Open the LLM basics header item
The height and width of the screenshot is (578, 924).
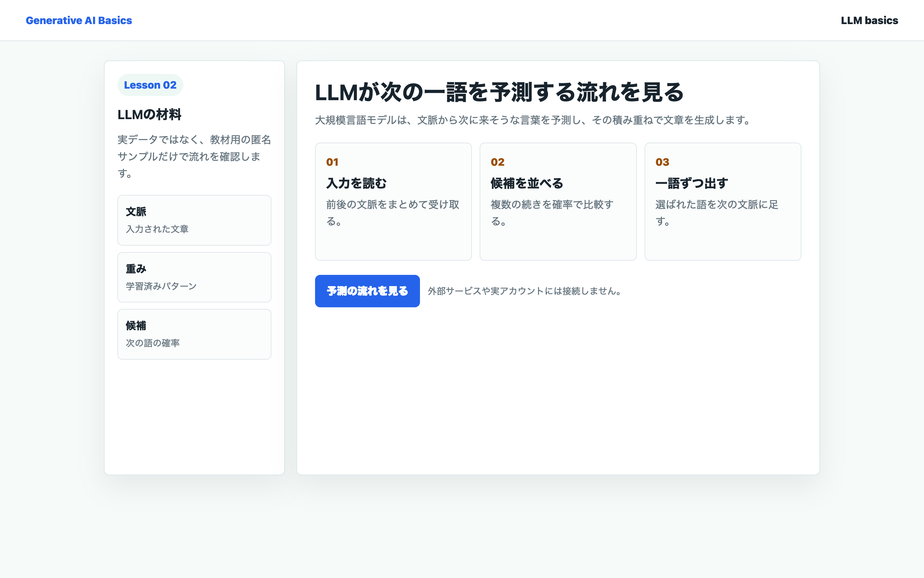pyautogui.click(x=869, y=20)
